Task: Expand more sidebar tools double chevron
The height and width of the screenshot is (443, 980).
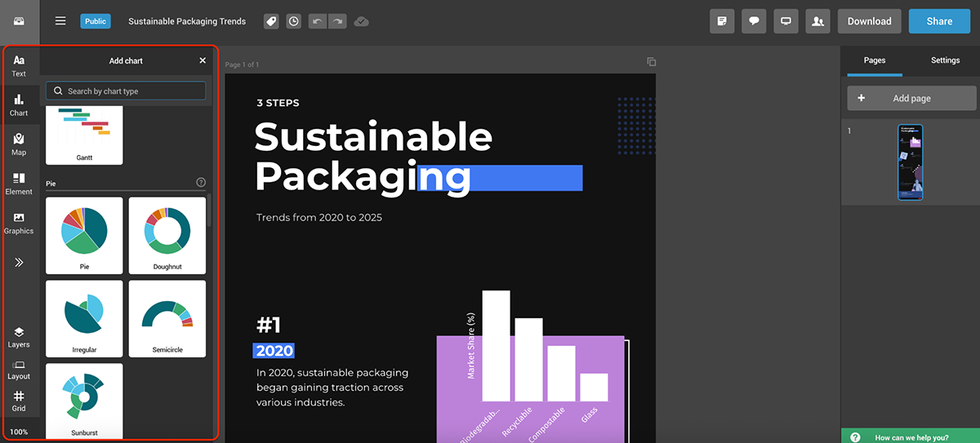Action: click(x=19, y=262)
